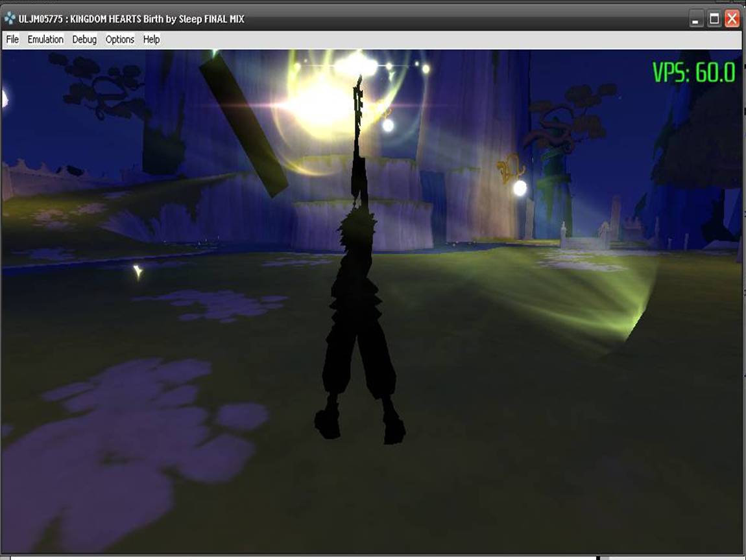This screenshot has width=746, height=560.
Task: Open the Options menu
Action: point(120,40)
